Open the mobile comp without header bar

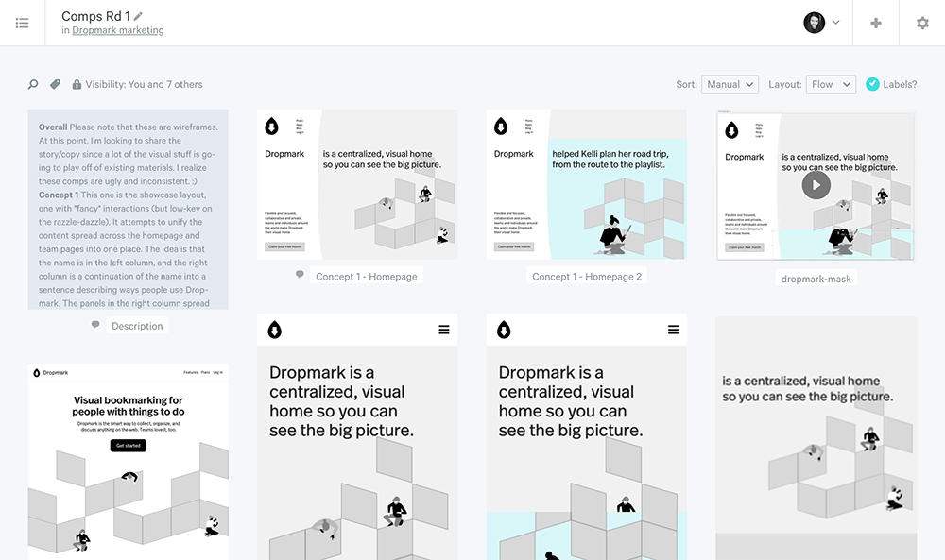pyautogui.click(x=816, y=438)
